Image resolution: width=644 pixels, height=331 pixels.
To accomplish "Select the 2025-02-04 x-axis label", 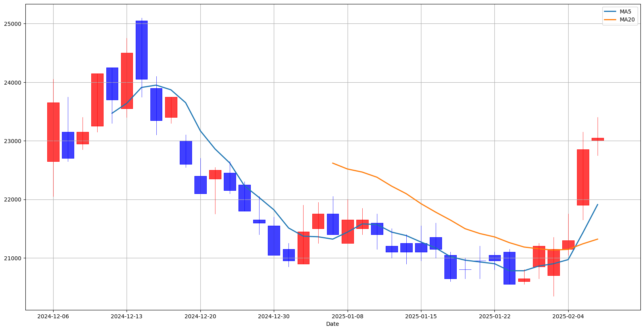I will tap(568, 316).
